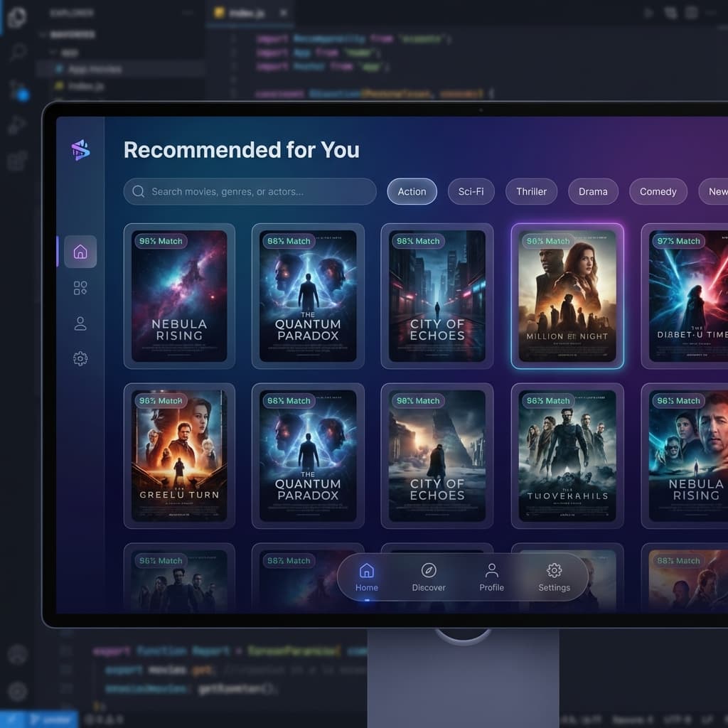Enable the Sci-Fi genre filter
This screenshot has width=728, height=728.
(471, 191)
